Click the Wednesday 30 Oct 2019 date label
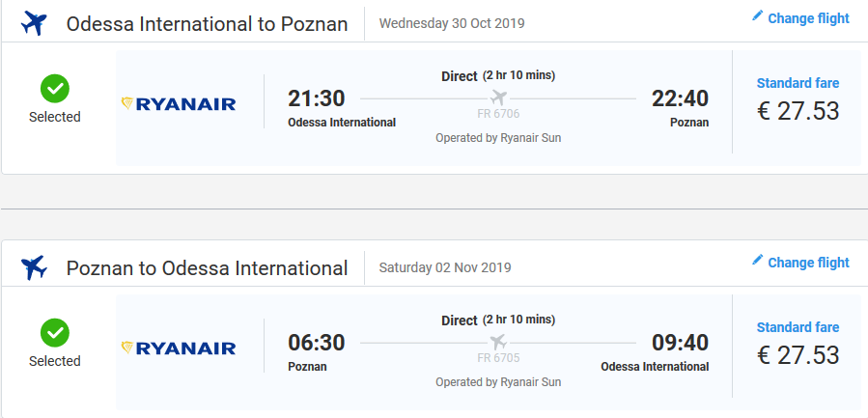The image size is (868, 418). pos(452,23)
